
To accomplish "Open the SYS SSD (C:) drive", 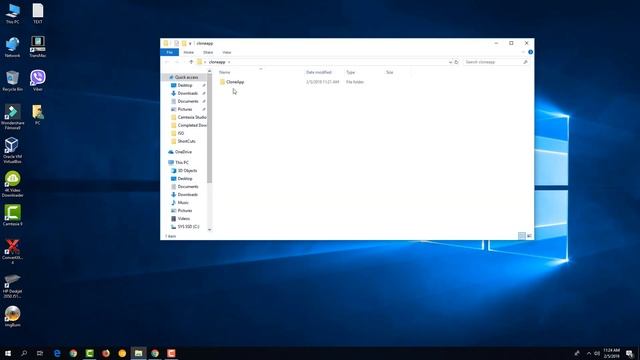I will [188, 227].
